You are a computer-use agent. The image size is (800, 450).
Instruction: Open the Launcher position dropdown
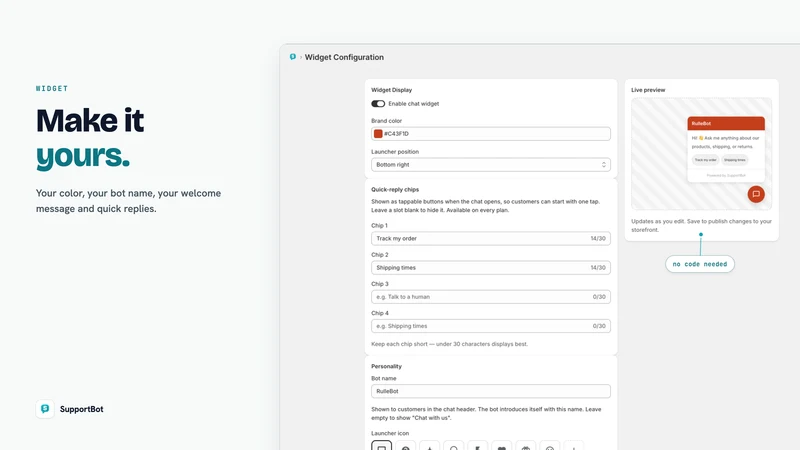click(x=491, y=165)
